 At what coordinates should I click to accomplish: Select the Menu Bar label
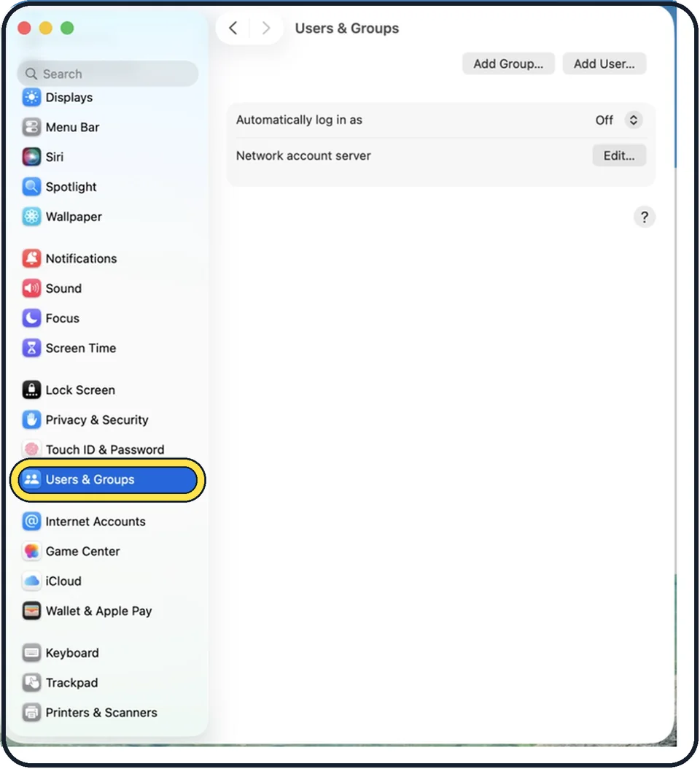tap(72, 128)
